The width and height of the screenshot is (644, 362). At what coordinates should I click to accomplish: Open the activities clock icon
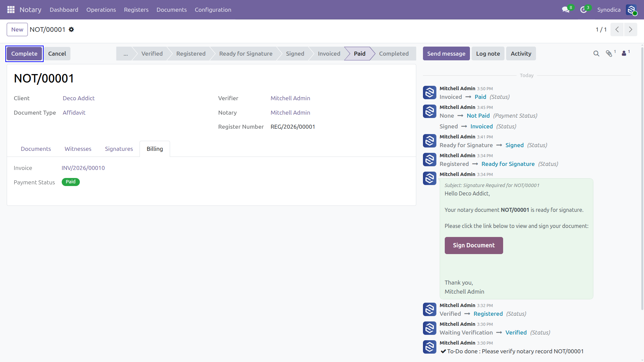584,10
